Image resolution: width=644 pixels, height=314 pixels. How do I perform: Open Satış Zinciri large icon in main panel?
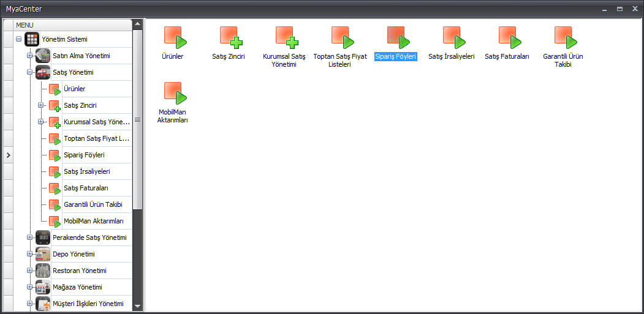[231, 37]
